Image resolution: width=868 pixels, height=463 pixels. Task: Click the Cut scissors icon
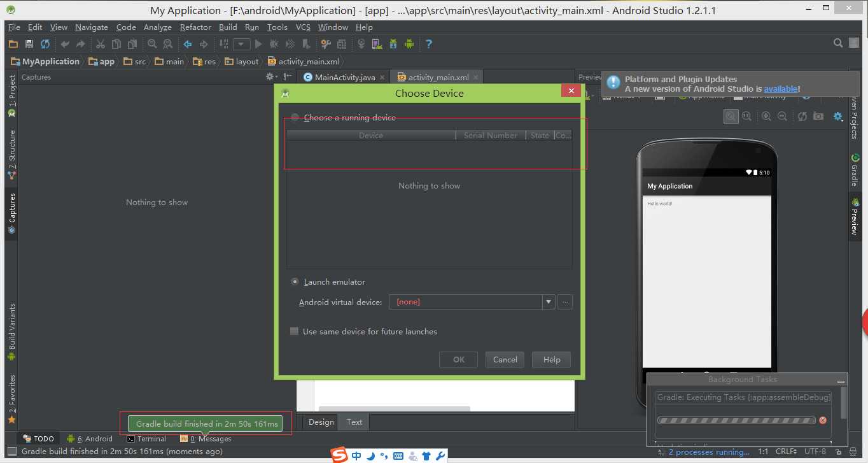coord(101,44)
